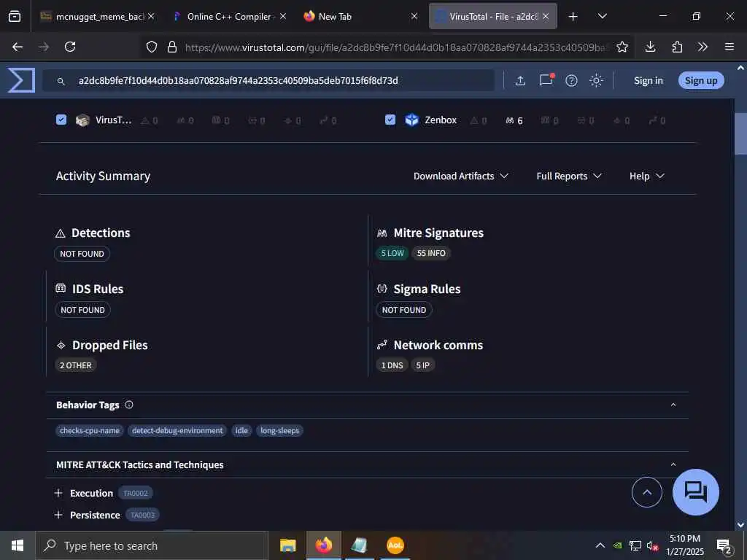Image resolution: width=747 pixels, height=560 pixels.
Task: Open the AOL app in the taskbar
Action: click(395, 545)
